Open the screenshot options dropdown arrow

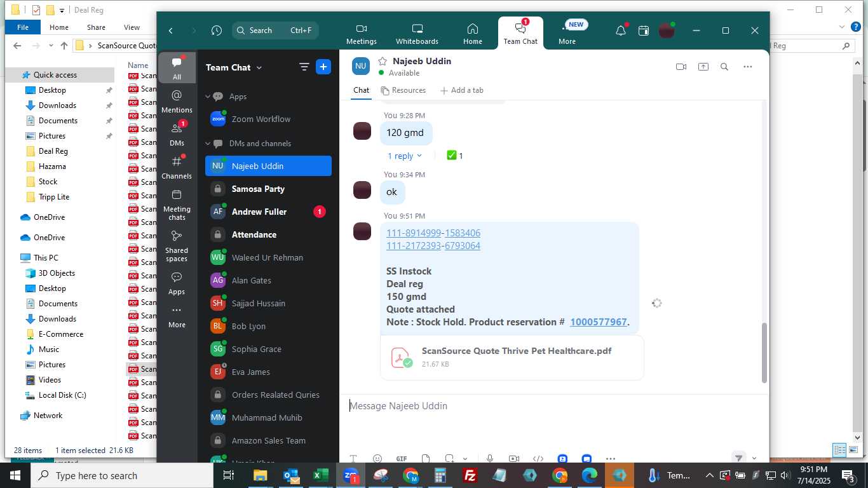point(465,459)
